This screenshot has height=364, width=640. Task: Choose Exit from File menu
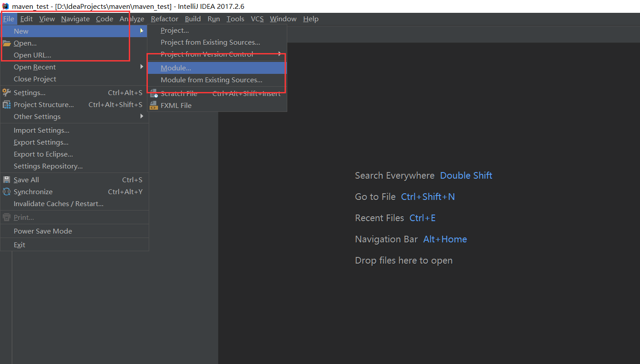click(74, 245)
